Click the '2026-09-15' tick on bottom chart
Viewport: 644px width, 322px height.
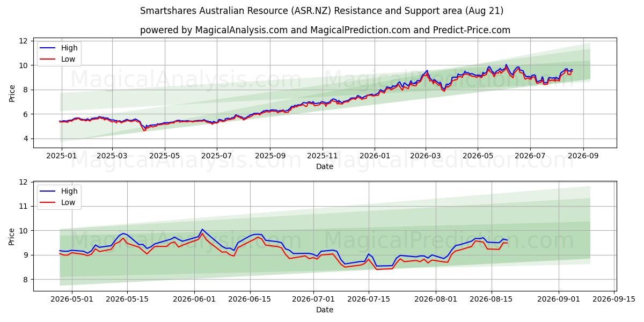[615, 299]
